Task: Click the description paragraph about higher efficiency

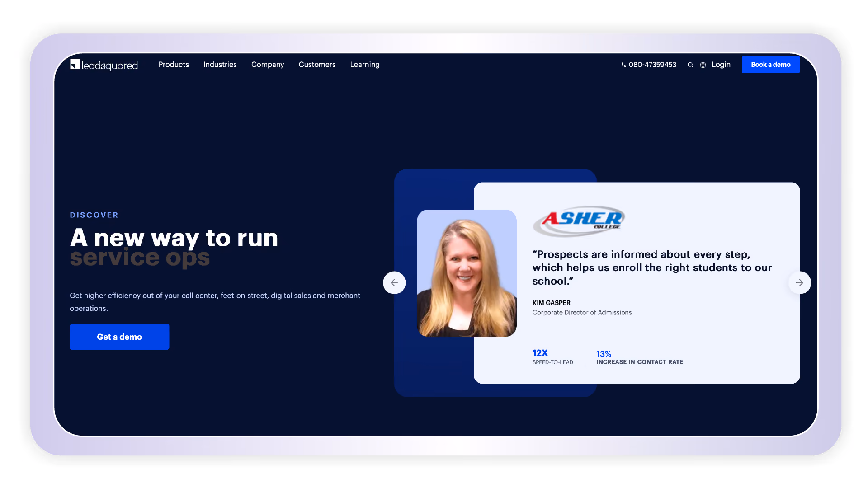Action: 215,302
